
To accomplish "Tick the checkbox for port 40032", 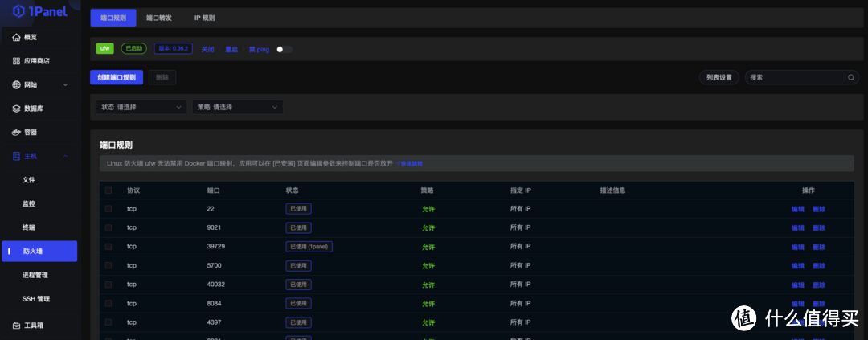I will (x=108, y=284).
